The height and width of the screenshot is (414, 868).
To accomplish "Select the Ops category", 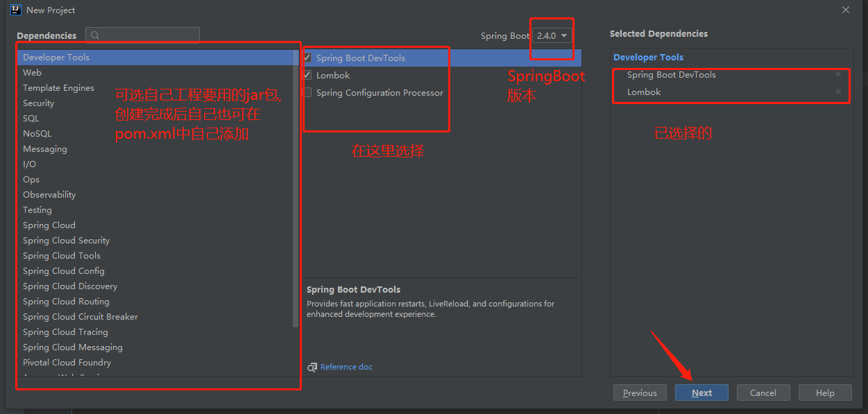I will coord(158,179).
